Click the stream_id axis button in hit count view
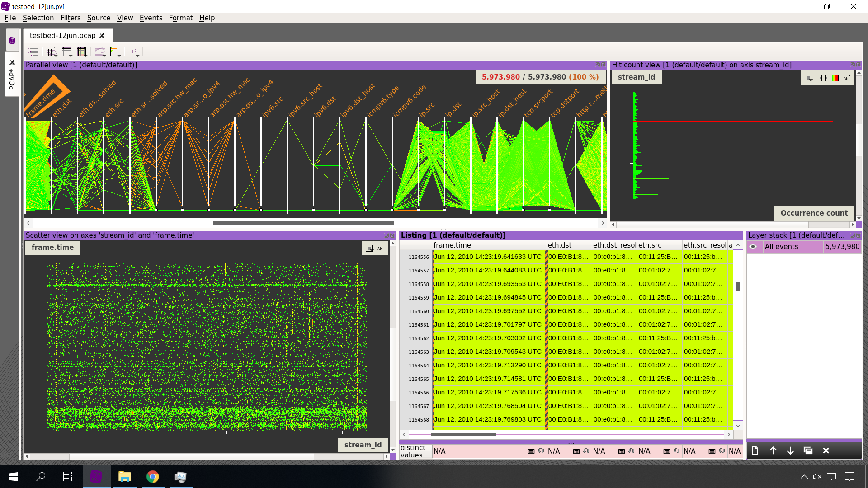 point(636,77)
